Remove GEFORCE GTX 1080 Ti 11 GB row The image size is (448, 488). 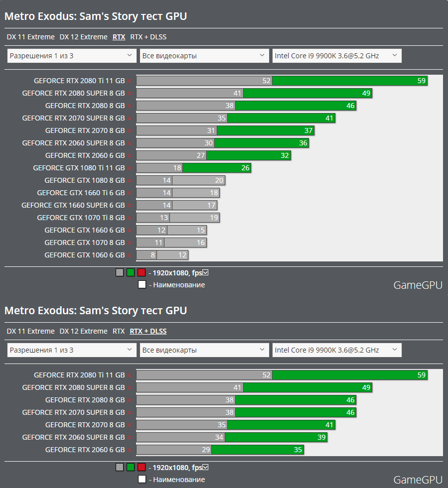(129, 168)
